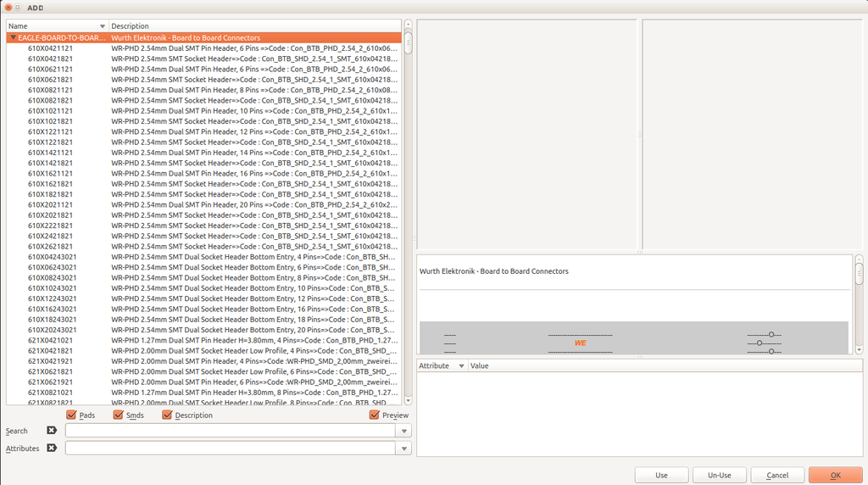Click the device list scroll-down arrow
868x485 pixels.
[408, 401]
